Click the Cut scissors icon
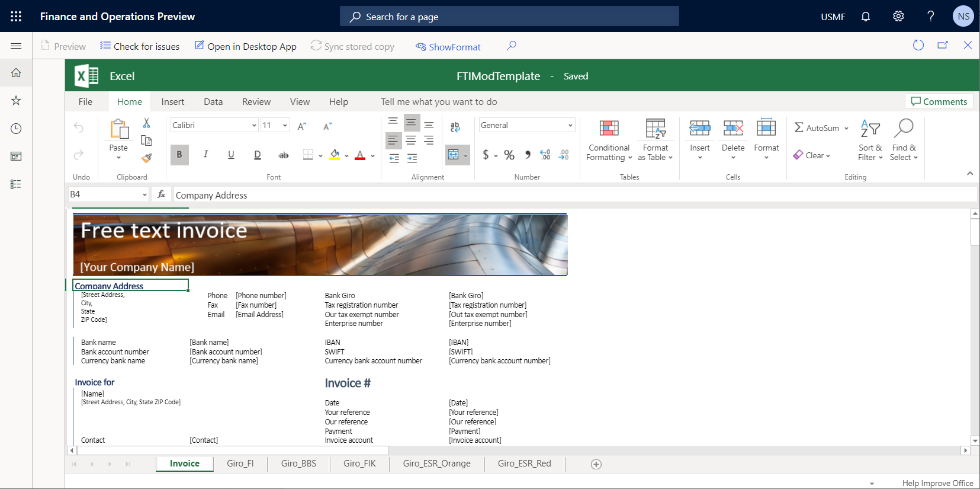This screenshot has height=489, width=980. click(x=146, y=123)
